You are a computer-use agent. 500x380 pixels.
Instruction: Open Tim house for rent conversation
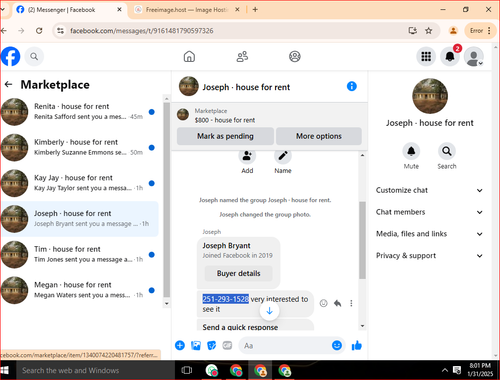[x=79, y=255]
